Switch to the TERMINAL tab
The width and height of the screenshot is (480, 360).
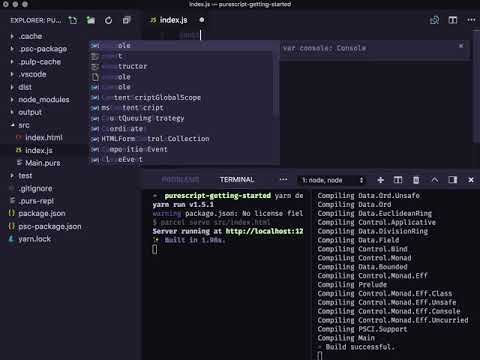tap(237, 180)
